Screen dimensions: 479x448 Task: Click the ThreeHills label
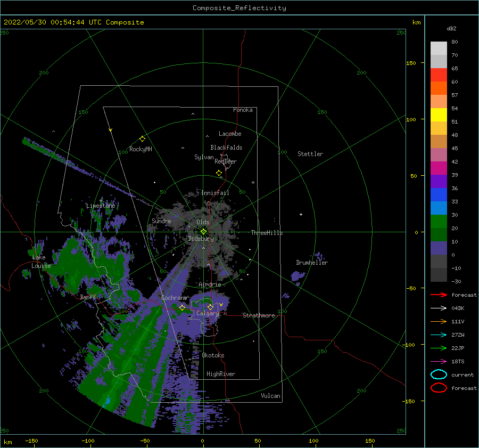[x=267, y=233]
